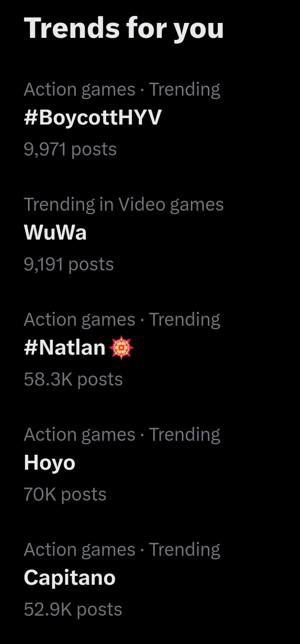Screen dimensions: 300x644
Task: Click Action games label above #BoycottHYV
Action: 79,90
